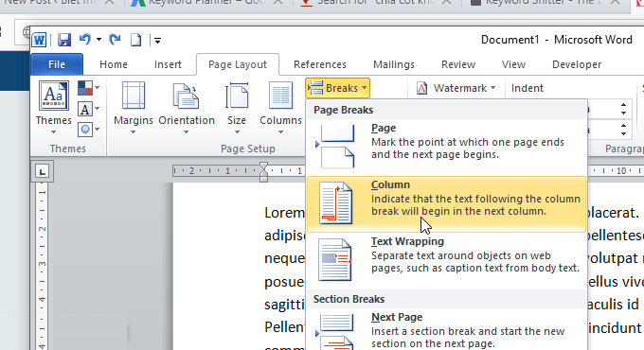Open the Themes gallery
This screenshot has width=644, height=350.
53,108
